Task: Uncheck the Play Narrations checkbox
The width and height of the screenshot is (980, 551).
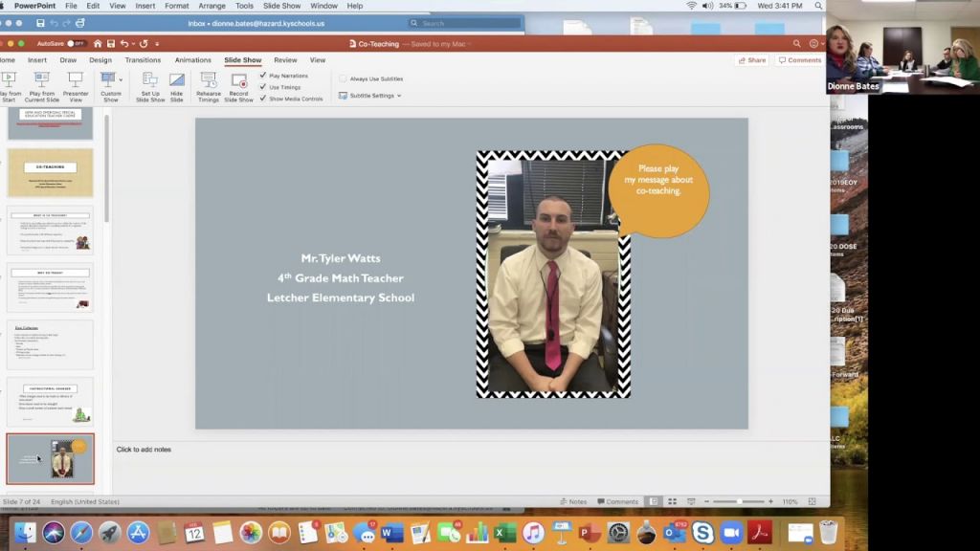Action: (263, 75)
